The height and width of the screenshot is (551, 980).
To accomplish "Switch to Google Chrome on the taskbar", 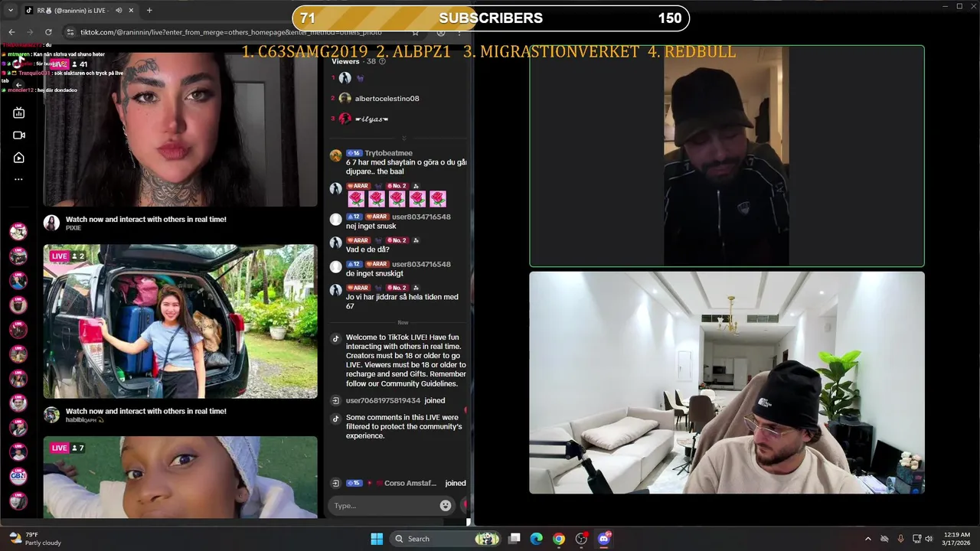I will [x=559, y=539].
